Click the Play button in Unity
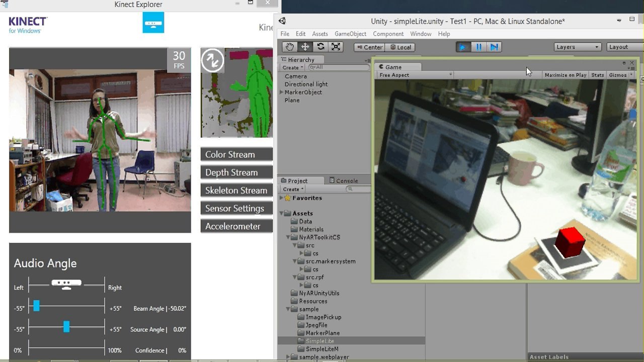Screen dimensions: 644x362 [463, 47]
